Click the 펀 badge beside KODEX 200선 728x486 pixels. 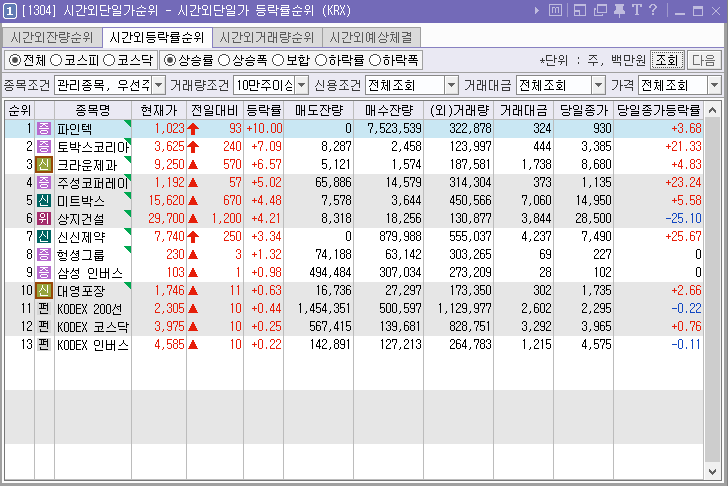coord(44,309)
